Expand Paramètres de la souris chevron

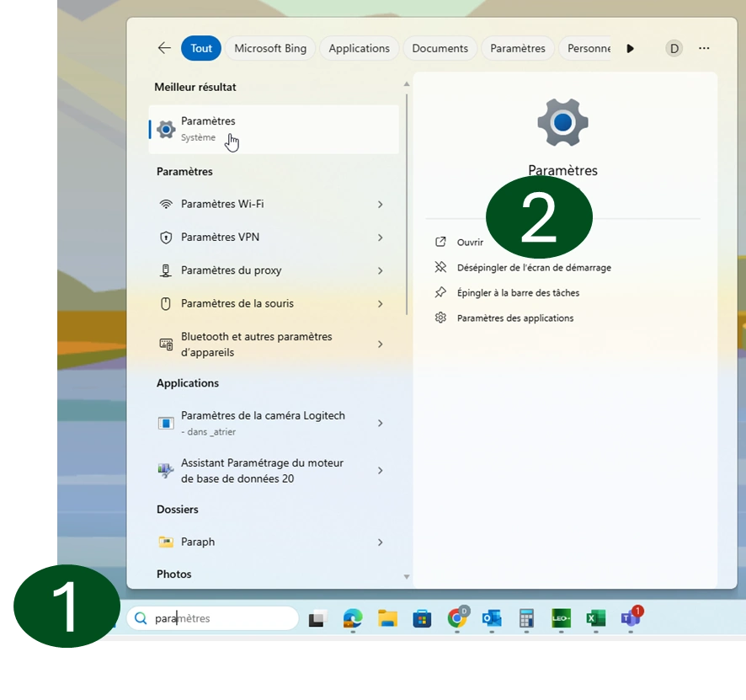(x=381, y=304)
